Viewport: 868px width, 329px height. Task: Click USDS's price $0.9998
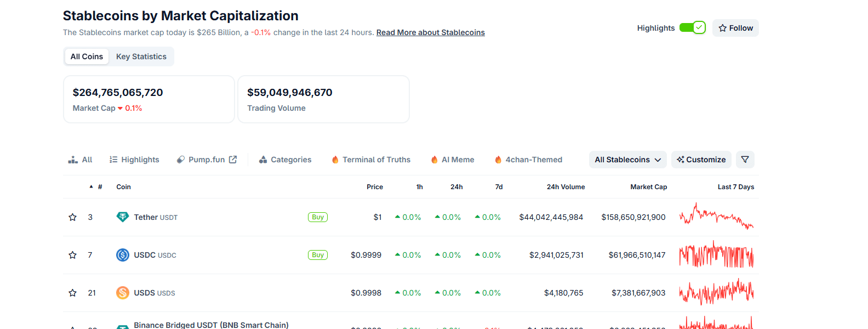[x=366, y=293]
